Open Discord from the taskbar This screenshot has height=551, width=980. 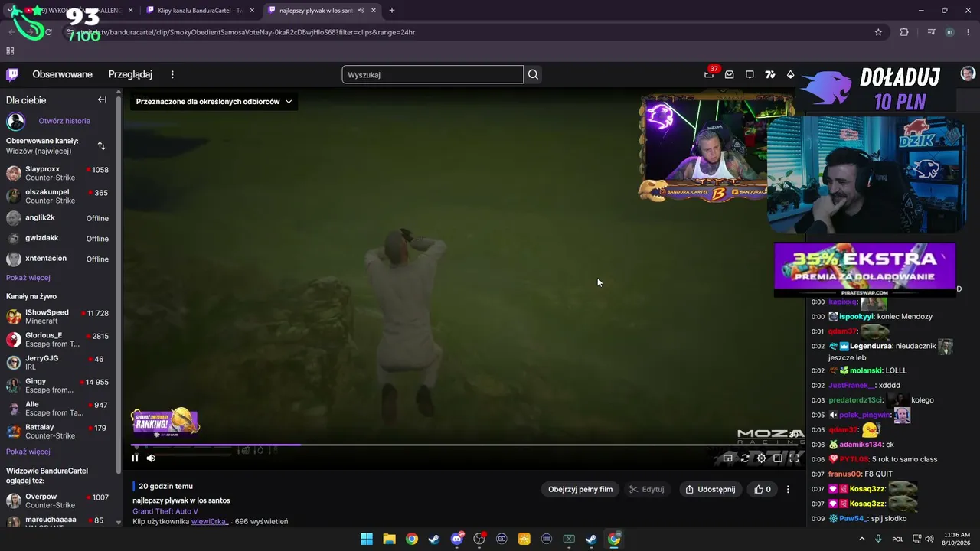point(457,539)
